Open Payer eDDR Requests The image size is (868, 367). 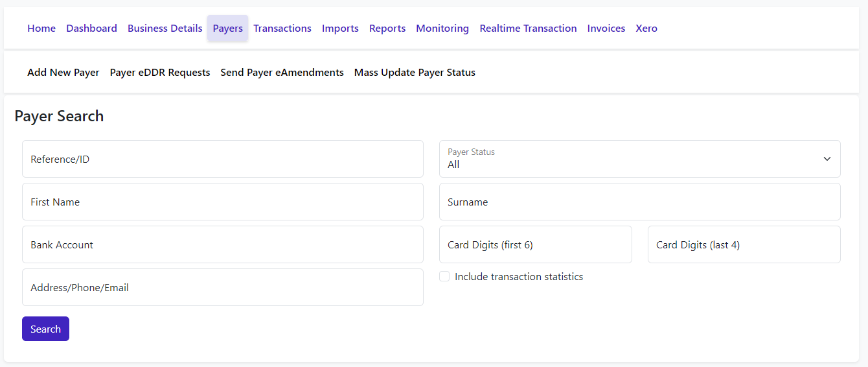pyautogui.click(x=160, y=73)
